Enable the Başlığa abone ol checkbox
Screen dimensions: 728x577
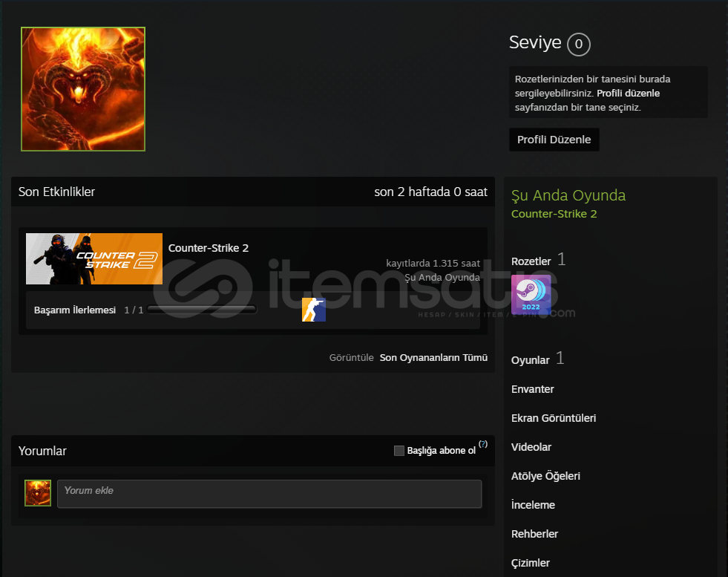click(399, 451)
